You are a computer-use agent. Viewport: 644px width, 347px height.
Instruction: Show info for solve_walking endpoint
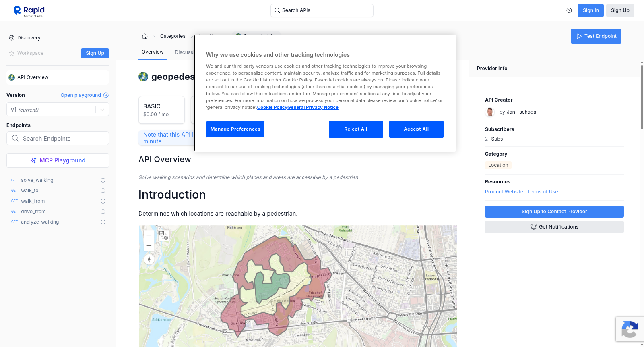tap(103, 180)
